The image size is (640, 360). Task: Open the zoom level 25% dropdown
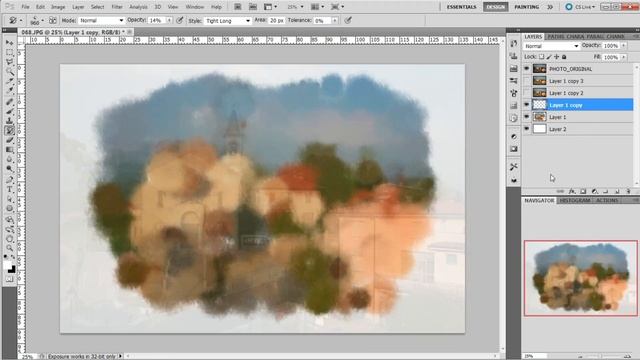pyautogui.click(x=295, y=7)
